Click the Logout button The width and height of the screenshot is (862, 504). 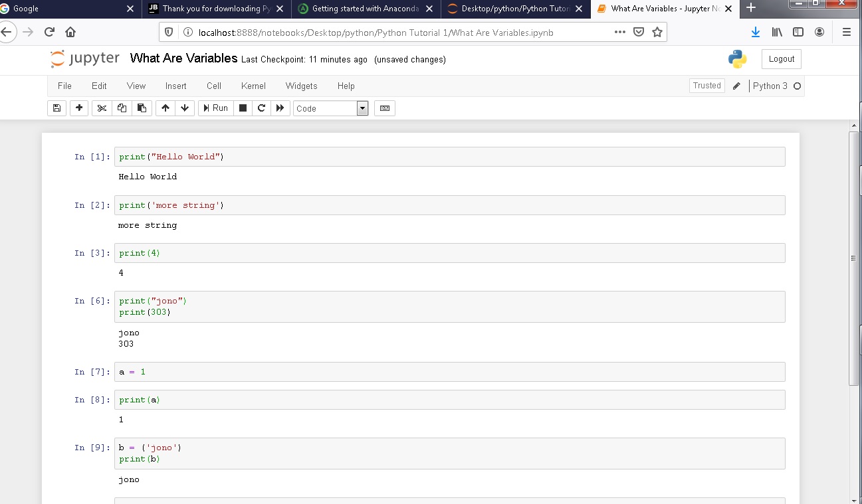click(x=781, y=58)
